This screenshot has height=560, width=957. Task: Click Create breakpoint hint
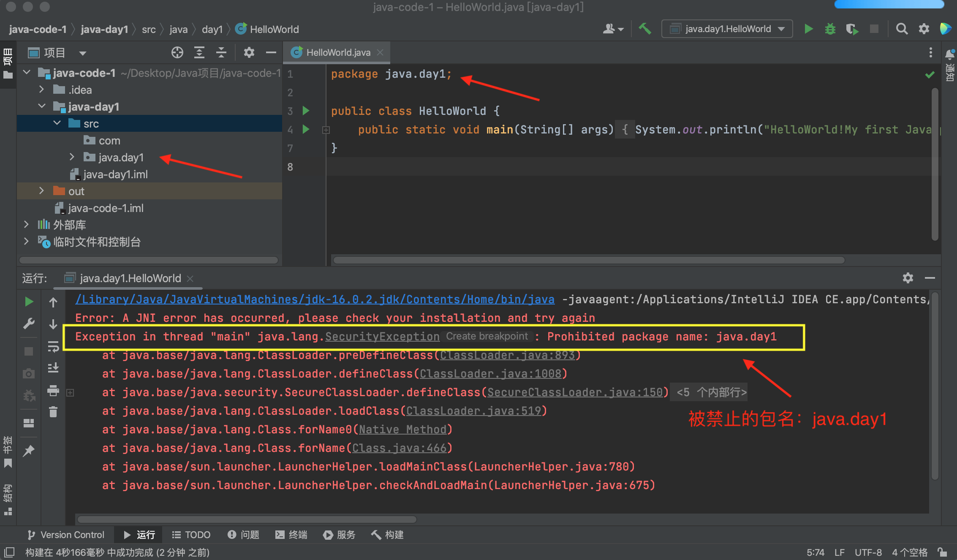pos(487,336)
